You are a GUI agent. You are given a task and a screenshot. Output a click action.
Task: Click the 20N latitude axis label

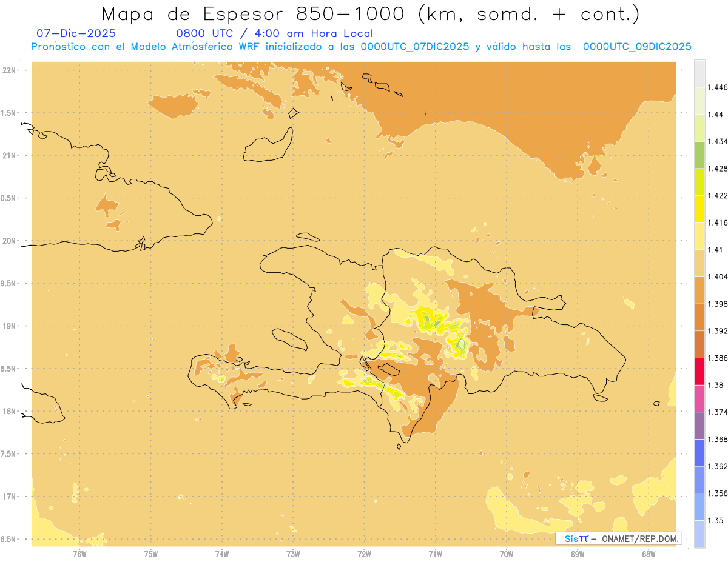pos(9,241)
